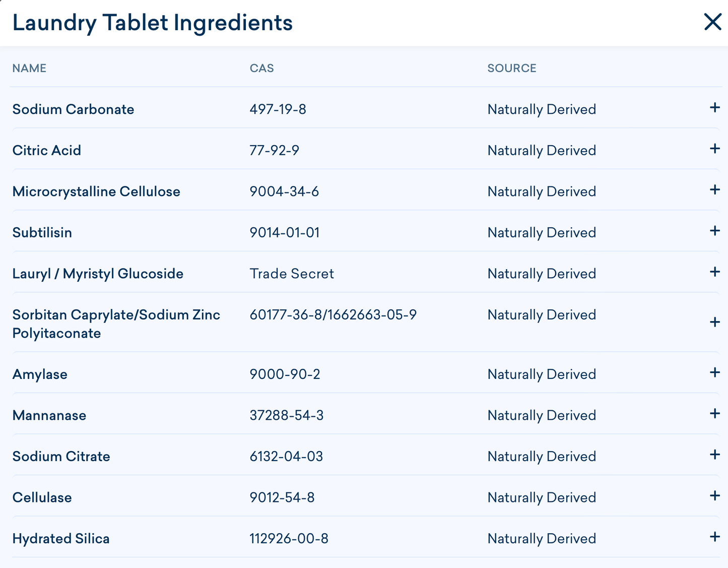Open Microcrystalline Cellulose plus expander
Screen dimensions: 728x568
(x=714, y=190)
